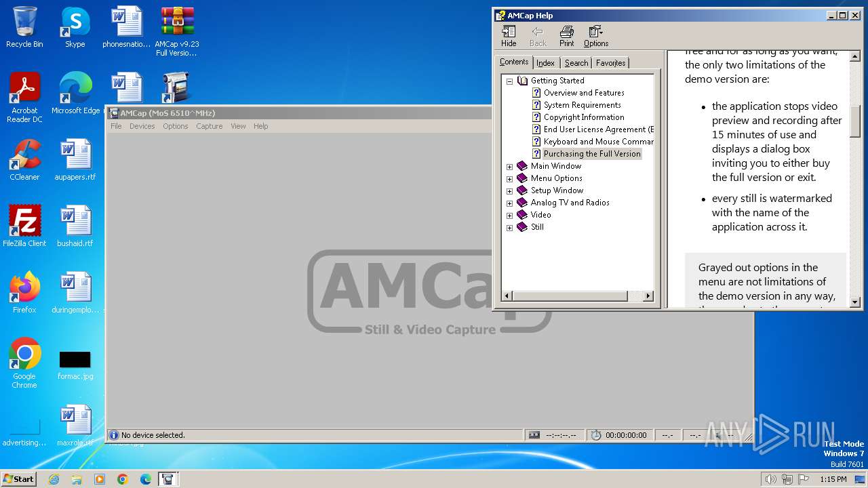Open the Help menu in AMCap
This screenshot has width=868, height=488.
coord(261,126)
